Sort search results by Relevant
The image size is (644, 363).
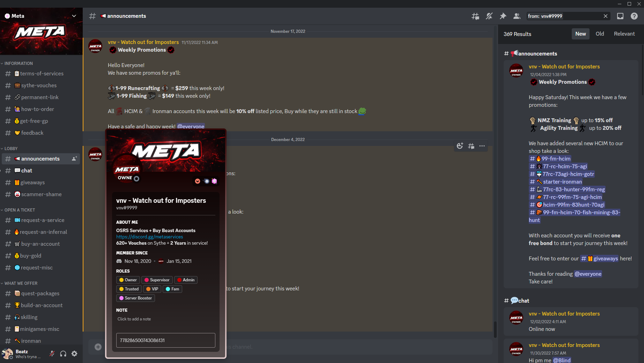coord(624,34)
